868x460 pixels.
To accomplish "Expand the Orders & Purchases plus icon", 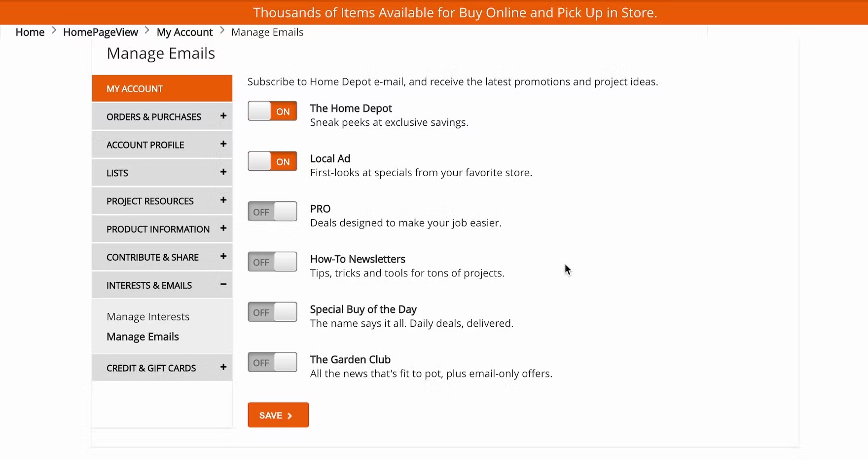I will click(223, 116).
